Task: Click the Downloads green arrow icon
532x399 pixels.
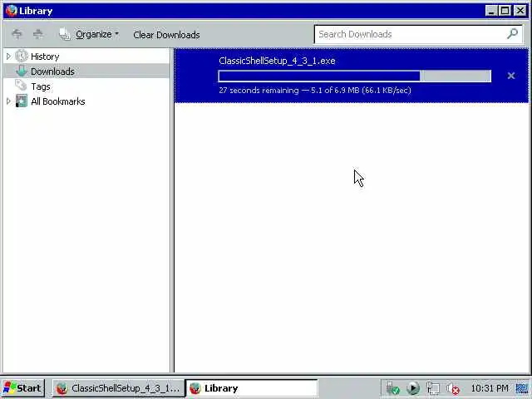Action: point(22,71)
